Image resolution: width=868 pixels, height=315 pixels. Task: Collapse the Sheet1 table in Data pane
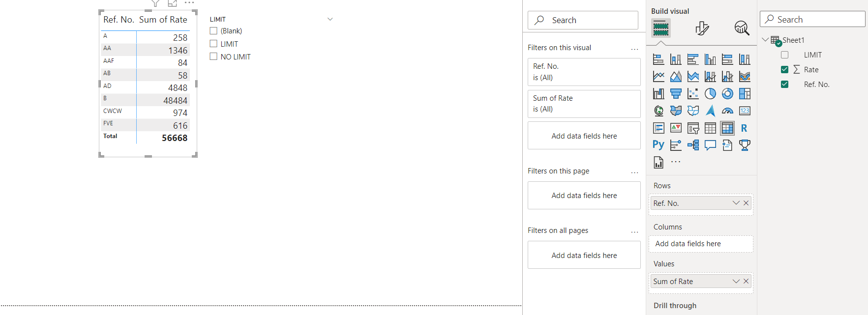pyautogui.click(x=765, y=40)
